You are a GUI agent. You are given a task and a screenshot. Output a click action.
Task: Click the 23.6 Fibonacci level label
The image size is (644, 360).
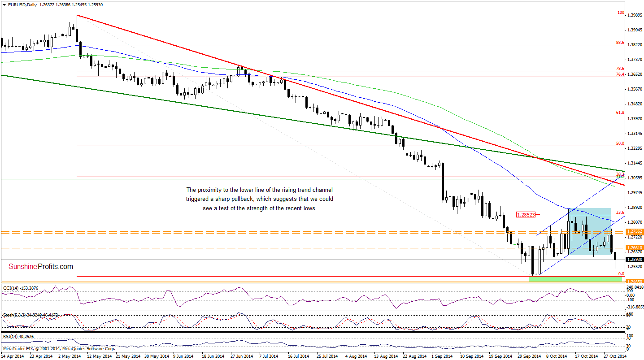(x=620, y=213)
